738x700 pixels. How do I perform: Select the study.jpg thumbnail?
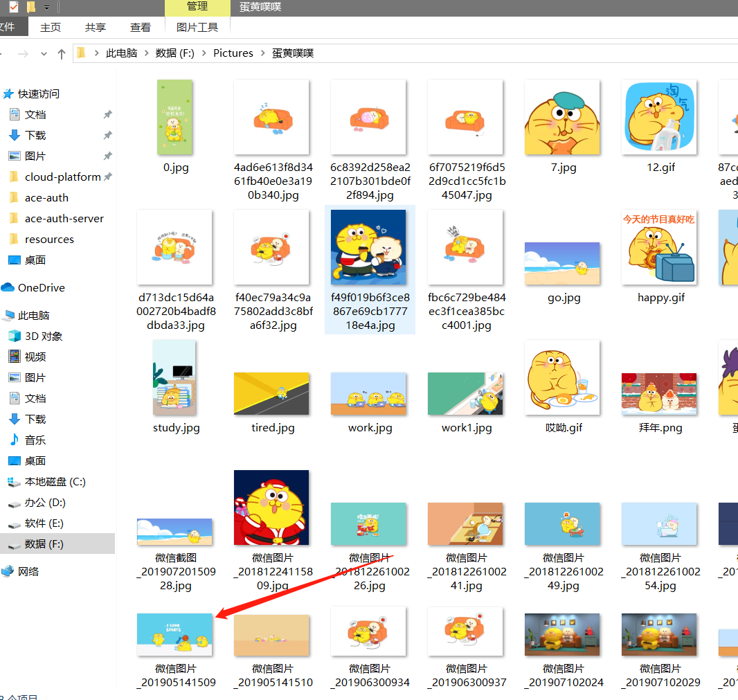[174, 377]
